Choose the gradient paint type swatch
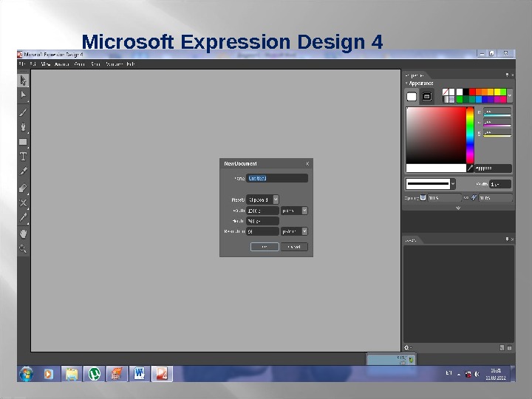 446,99
